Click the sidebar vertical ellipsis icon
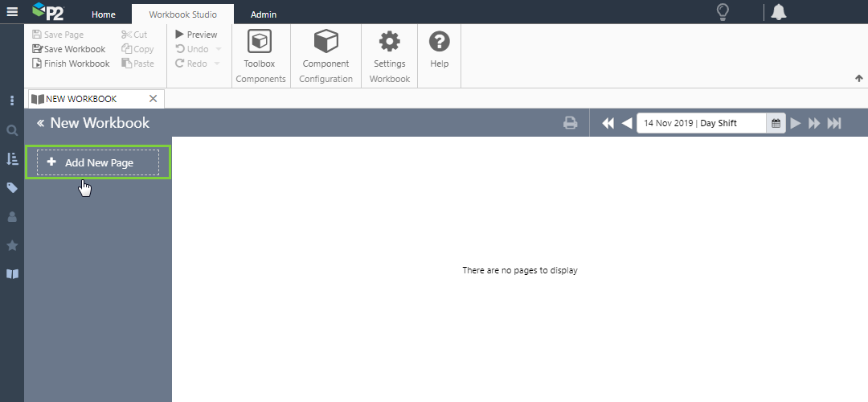The height and width of the screenshot is (402, 868). click(x=12, y=100)
